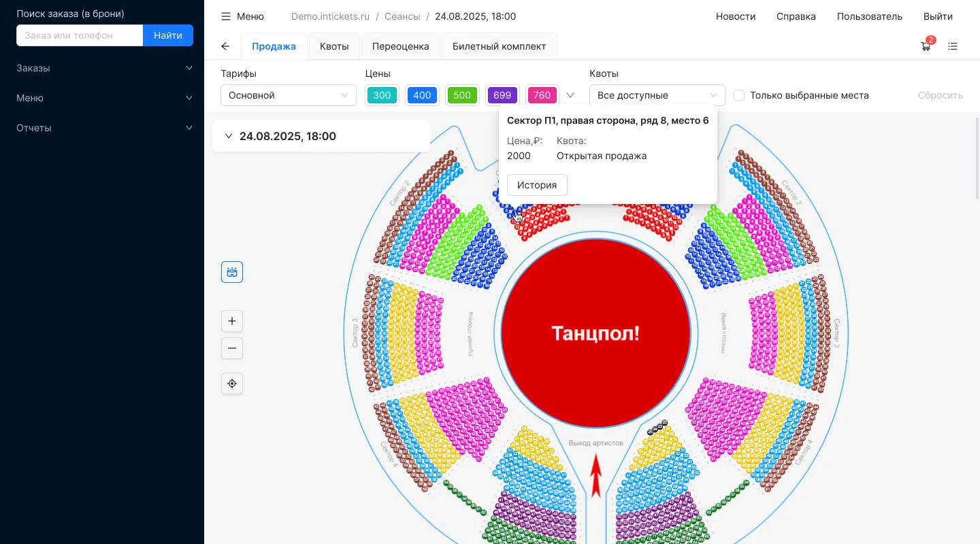Expand more prices chevron

pos(570,95)
